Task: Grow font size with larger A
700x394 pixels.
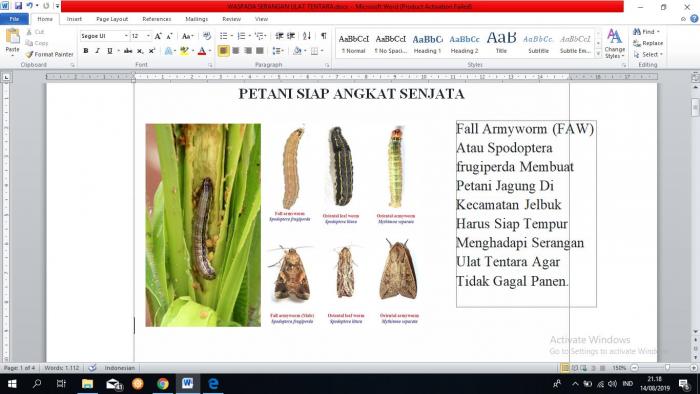Action: pos(158,36)
